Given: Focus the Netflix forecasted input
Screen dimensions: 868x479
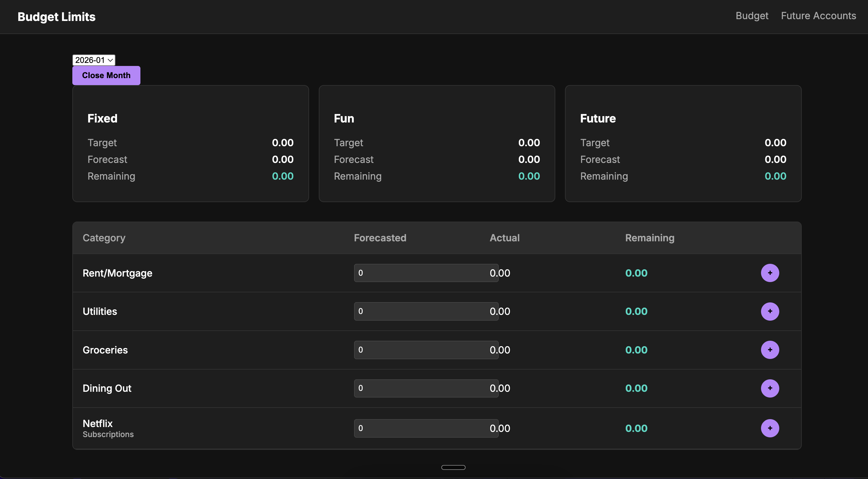Looking at the screenshot, I should (426, 428).
